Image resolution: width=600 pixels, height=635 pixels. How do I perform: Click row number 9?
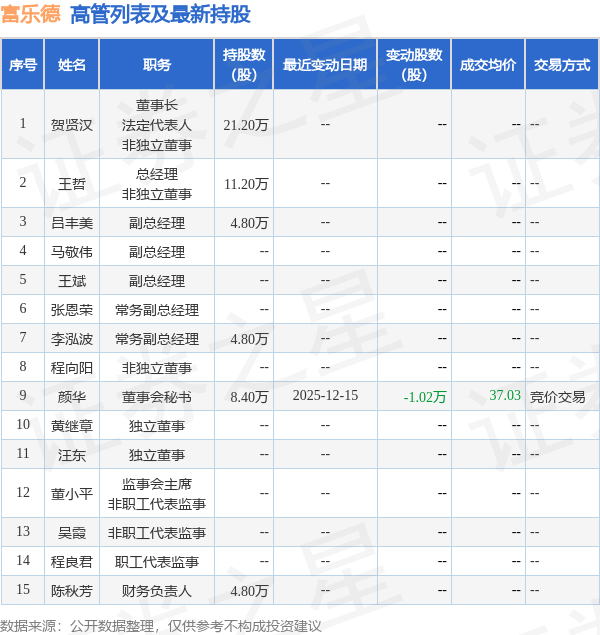tap(23, 395)
